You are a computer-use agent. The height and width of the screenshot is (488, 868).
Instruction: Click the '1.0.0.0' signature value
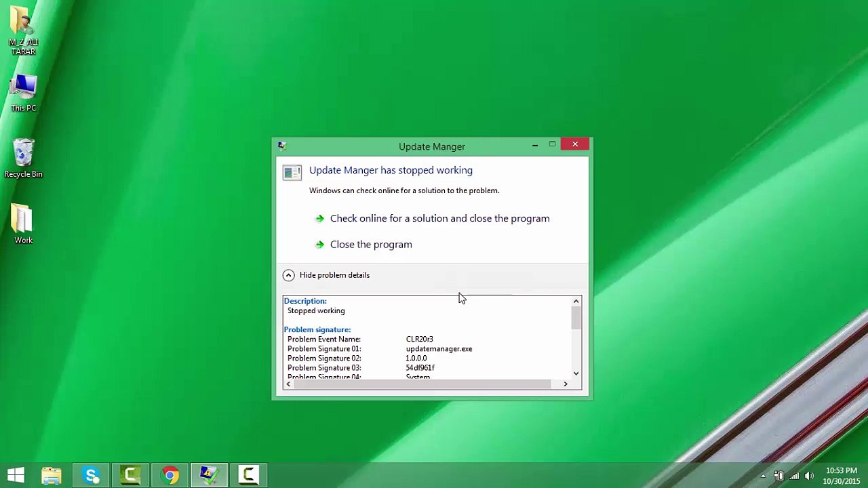pyautogui.click(x=416, y=359)
